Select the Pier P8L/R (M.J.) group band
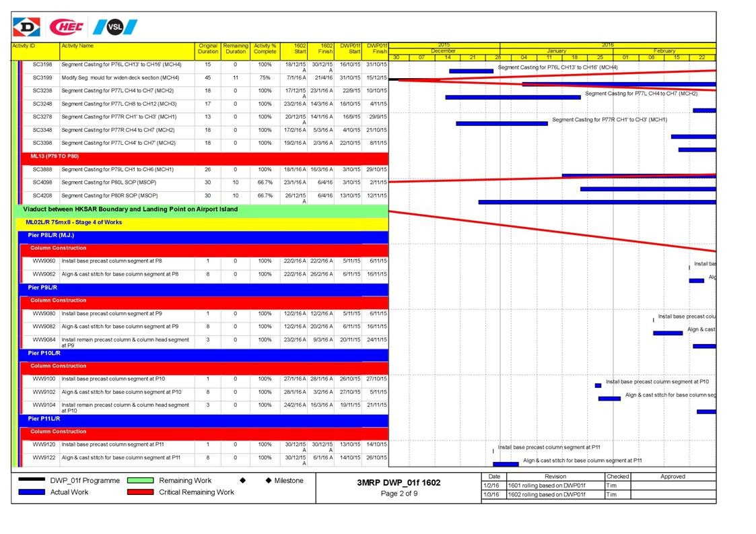This screenshot has width=756, height=534. pyautogui.click(x=203, y=236)
